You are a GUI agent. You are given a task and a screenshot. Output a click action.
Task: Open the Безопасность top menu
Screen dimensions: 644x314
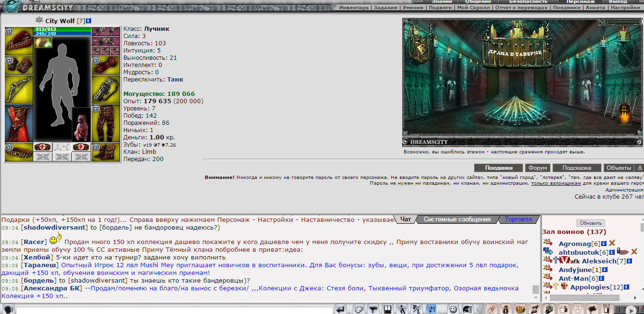(528, 2)
